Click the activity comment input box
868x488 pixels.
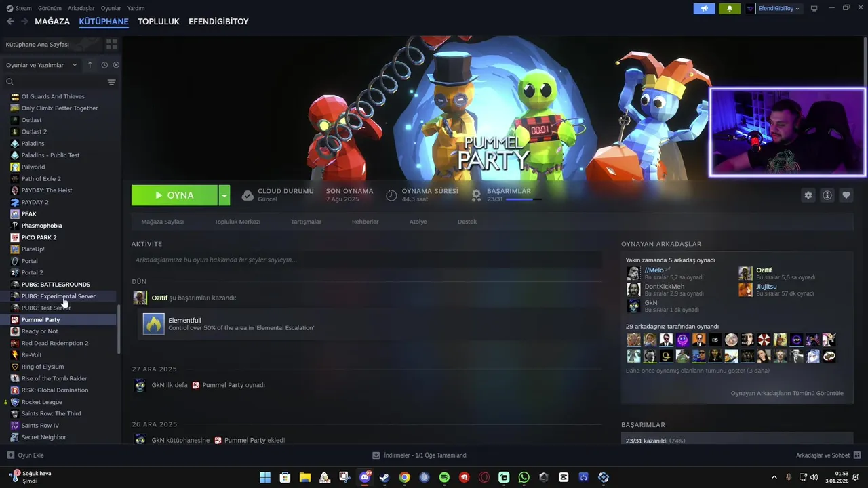click(367, 260)
